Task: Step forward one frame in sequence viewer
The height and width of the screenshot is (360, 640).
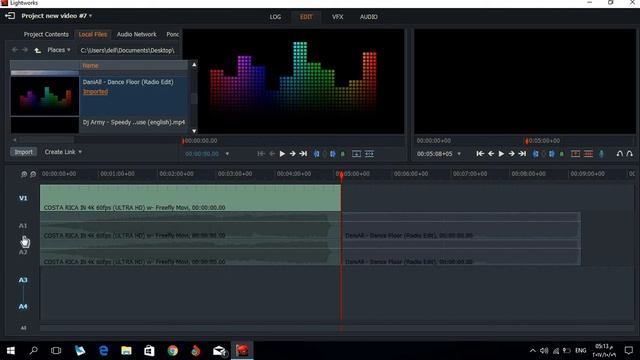Action: coord(511,154)
